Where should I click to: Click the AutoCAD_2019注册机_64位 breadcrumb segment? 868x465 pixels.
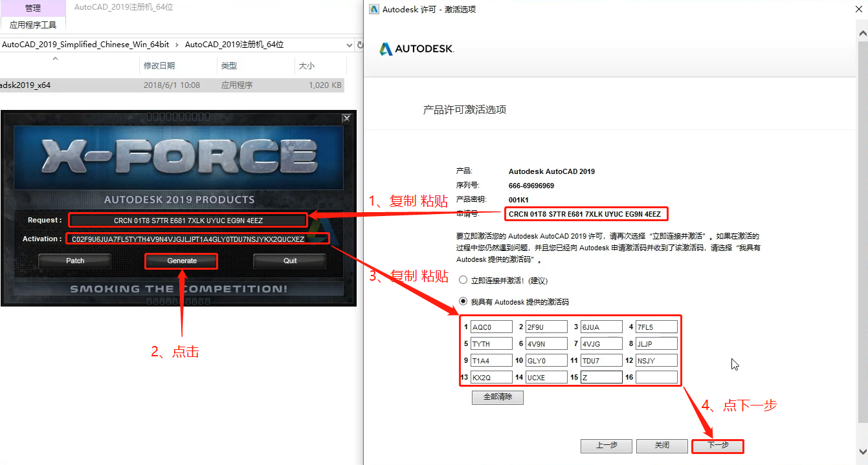coord(234,45)
